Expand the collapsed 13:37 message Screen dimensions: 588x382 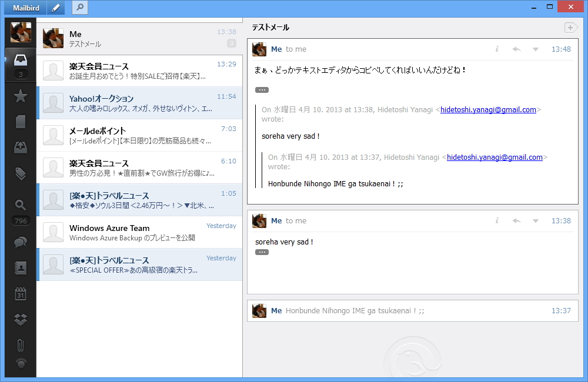coord(412,310)
